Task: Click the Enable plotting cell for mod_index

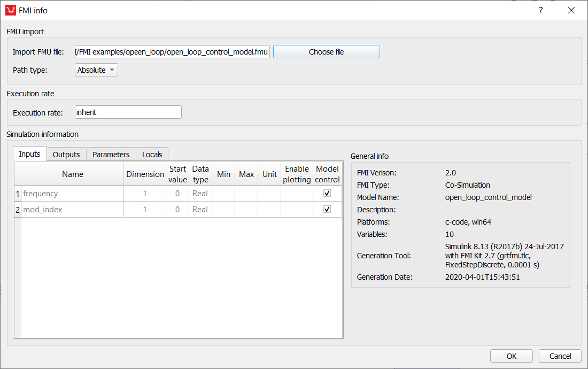Action: point(297,210)
